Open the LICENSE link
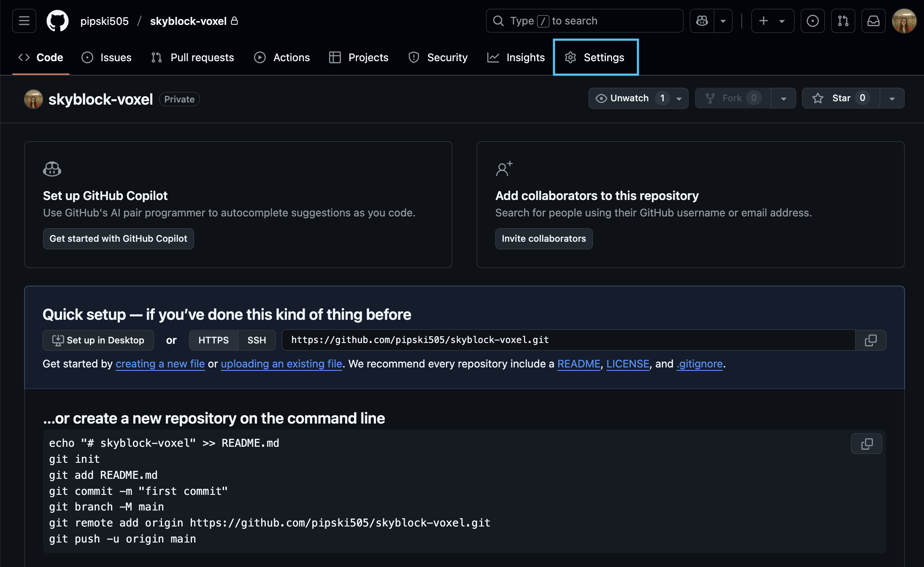The width and height of the screenshot is (924, 567). pyautogui.click(x=628, y=364)
